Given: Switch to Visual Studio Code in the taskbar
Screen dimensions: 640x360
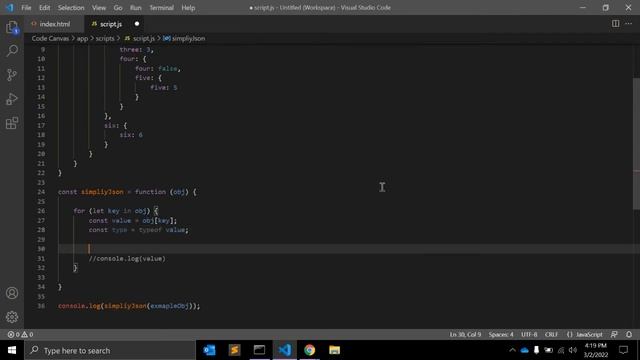Looking at the screenshot, I should coord(284,350).
